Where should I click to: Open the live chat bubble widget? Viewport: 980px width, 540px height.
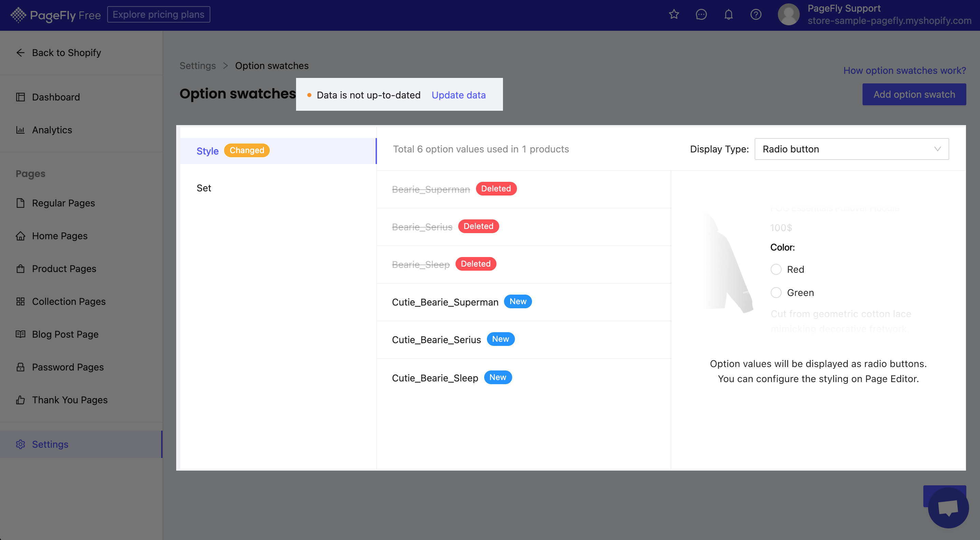[x=948, y=508]
